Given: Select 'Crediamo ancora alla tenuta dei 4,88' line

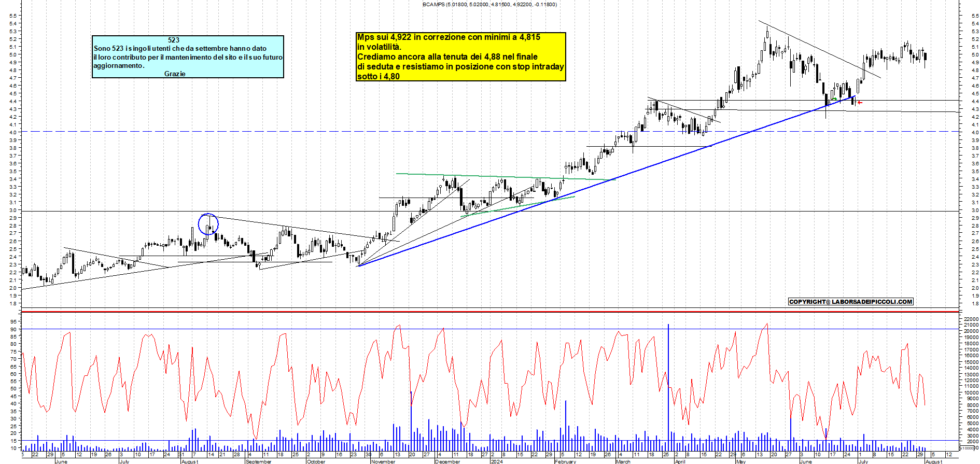Looking at the screenshot, I should 447,57.
